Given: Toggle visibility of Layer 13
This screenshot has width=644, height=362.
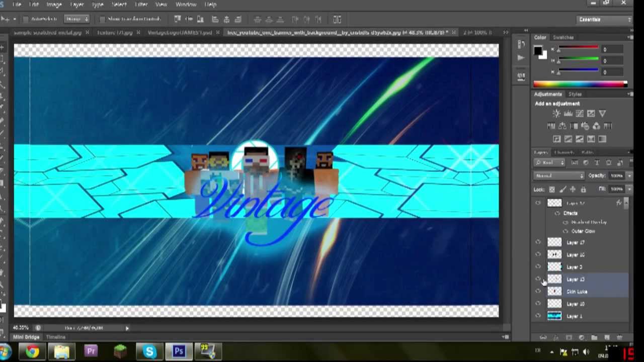Looking at the screenshot, I should coord(538,279).
